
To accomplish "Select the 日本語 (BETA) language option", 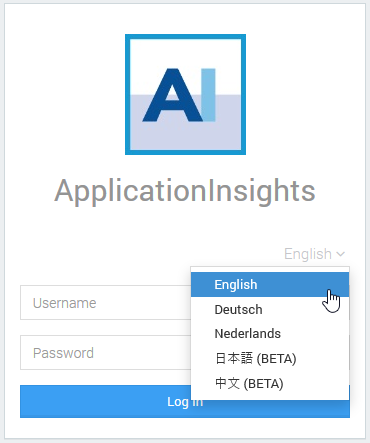I will coord(270,359).
